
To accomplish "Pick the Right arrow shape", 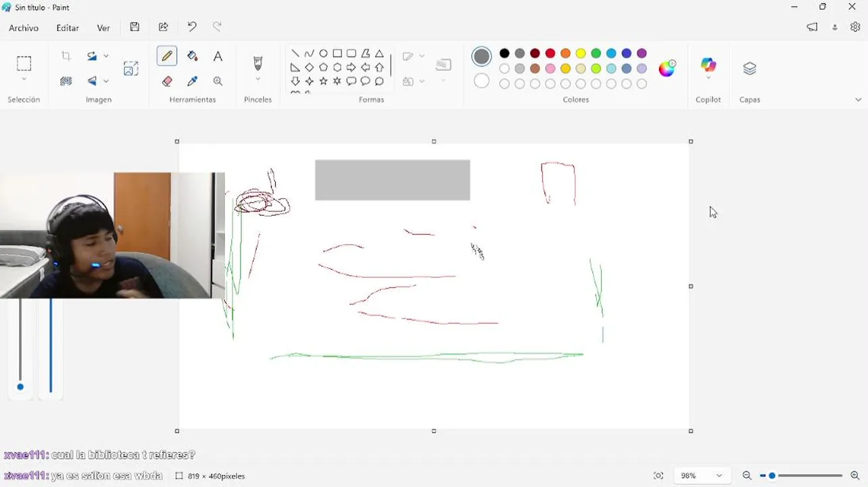I will click(352, 68).
